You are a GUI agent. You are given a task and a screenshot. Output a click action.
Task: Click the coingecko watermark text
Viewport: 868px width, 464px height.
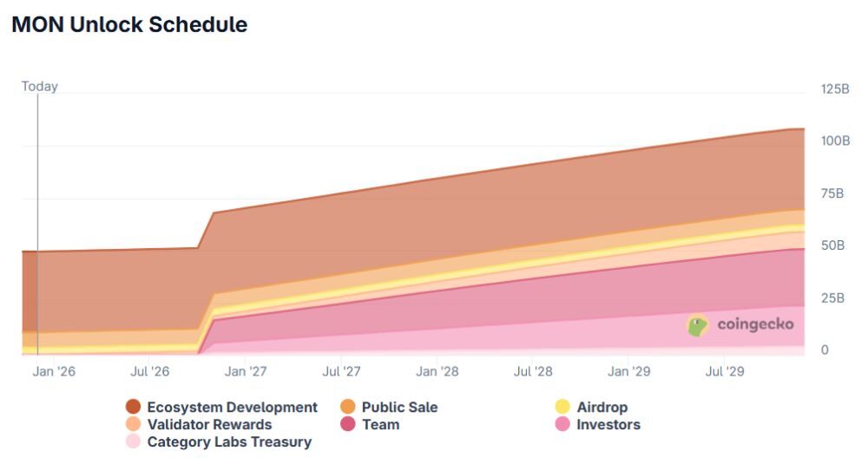coord(755,325)
